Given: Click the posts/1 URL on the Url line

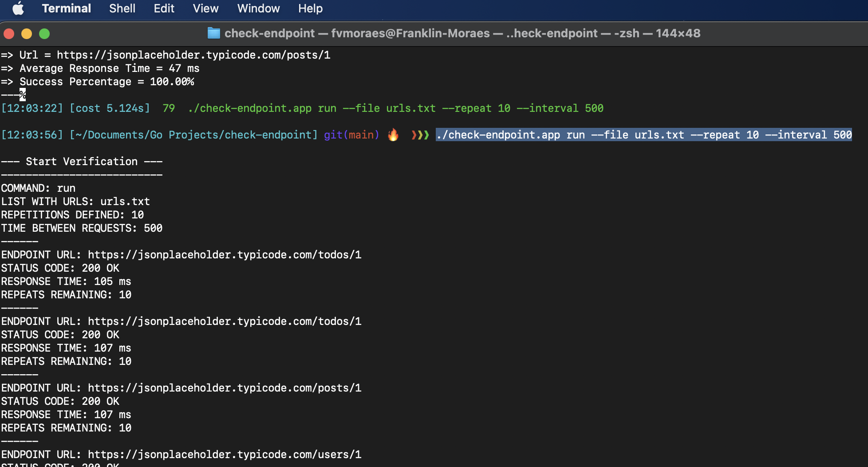Looking at the screenshot, I should (193, 55).
